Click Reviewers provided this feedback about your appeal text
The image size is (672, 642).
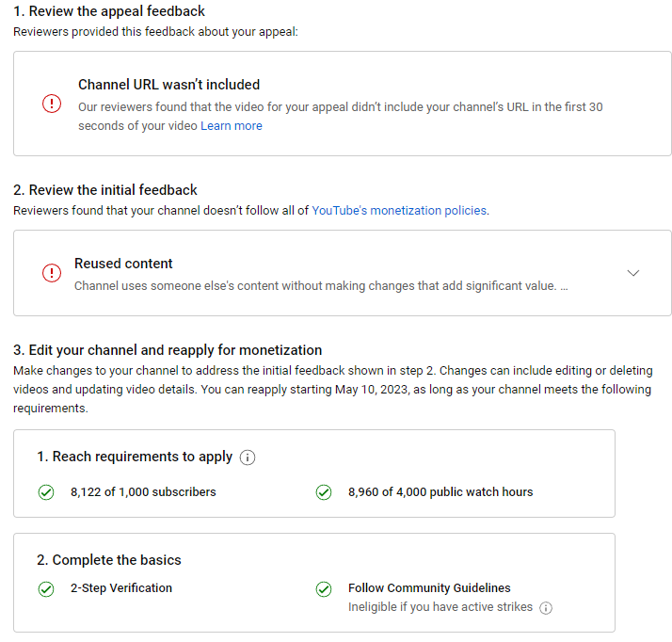pyautogui.click(x=155, y=32)
